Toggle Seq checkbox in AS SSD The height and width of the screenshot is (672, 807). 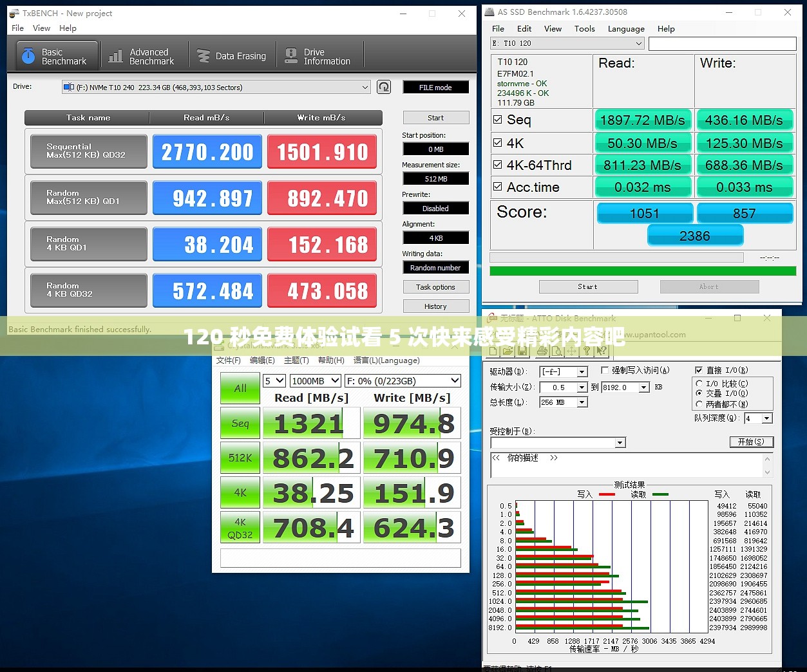pyautogui.click(x=497, y=119)
